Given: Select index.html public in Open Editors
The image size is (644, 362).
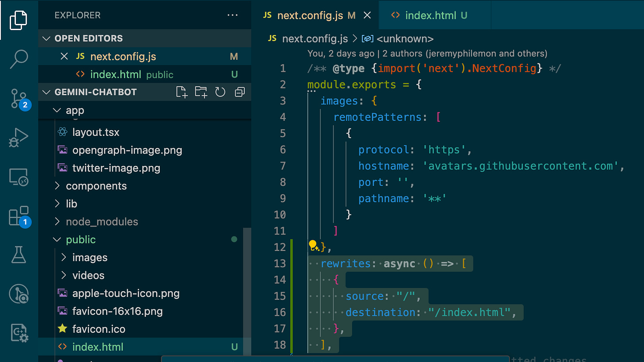Looking at the screenshot, I should 145,74.
